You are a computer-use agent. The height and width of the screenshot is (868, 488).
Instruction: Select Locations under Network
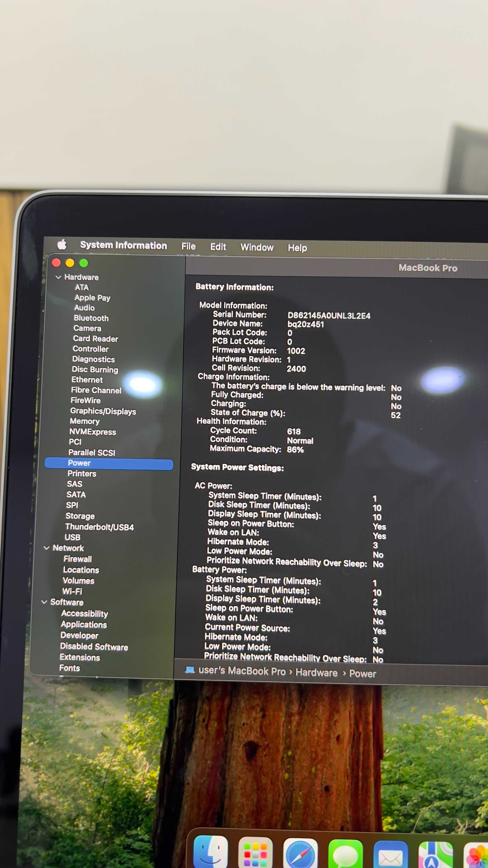81,570
